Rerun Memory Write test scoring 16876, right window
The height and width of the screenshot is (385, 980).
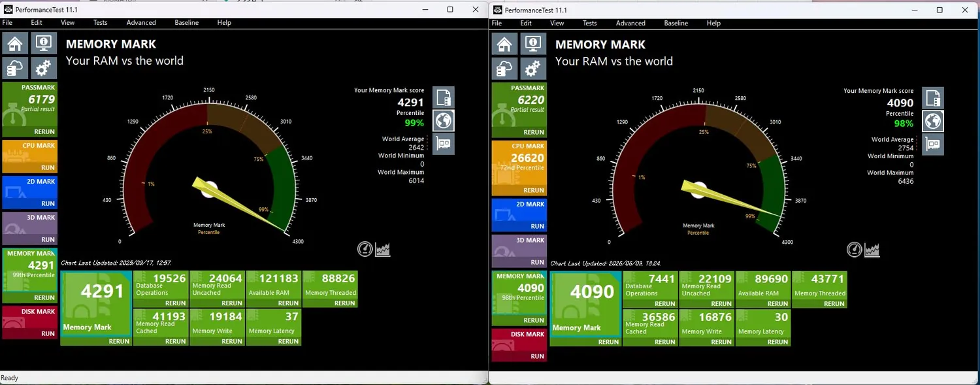721,342
